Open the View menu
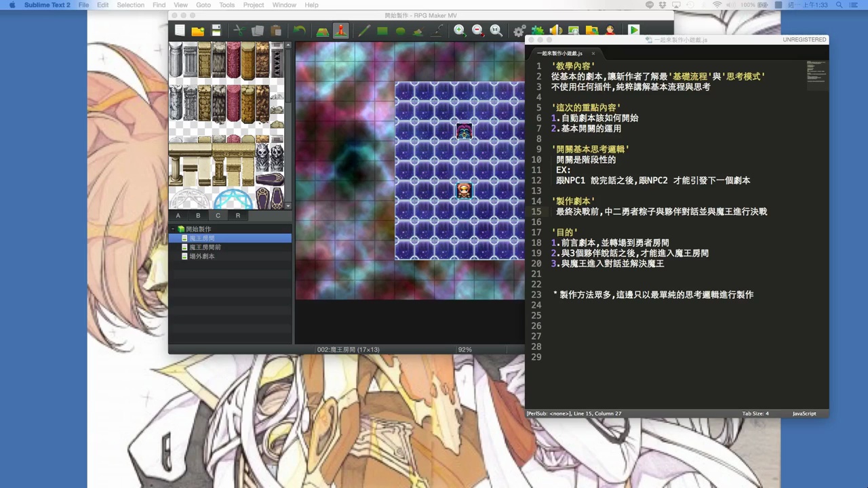This screenshot has height=488, width=868. pos(180,5)
